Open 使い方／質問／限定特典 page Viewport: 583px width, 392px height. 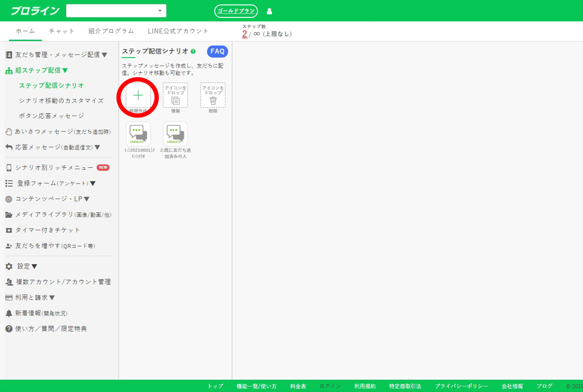pyautogui.click(x=51, y=329)
